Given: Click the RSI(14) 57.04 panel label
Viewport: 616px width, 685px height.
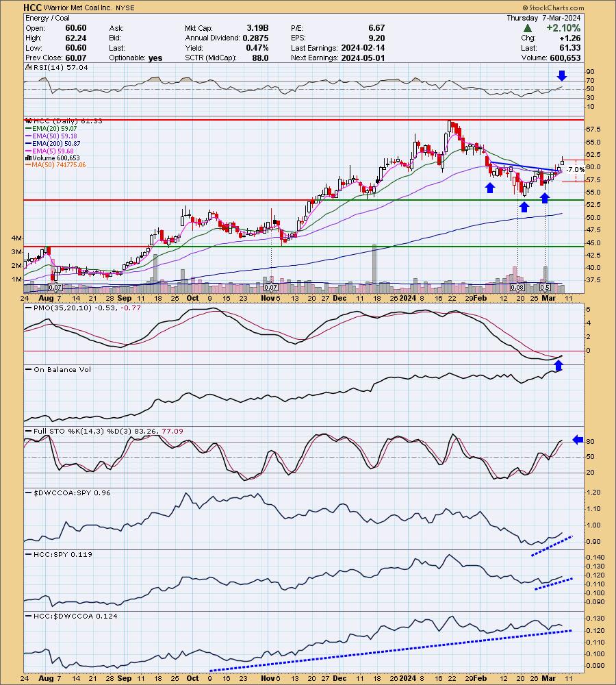Looking at the screenshot, I should pyautogui.click(x=60, y=67).
